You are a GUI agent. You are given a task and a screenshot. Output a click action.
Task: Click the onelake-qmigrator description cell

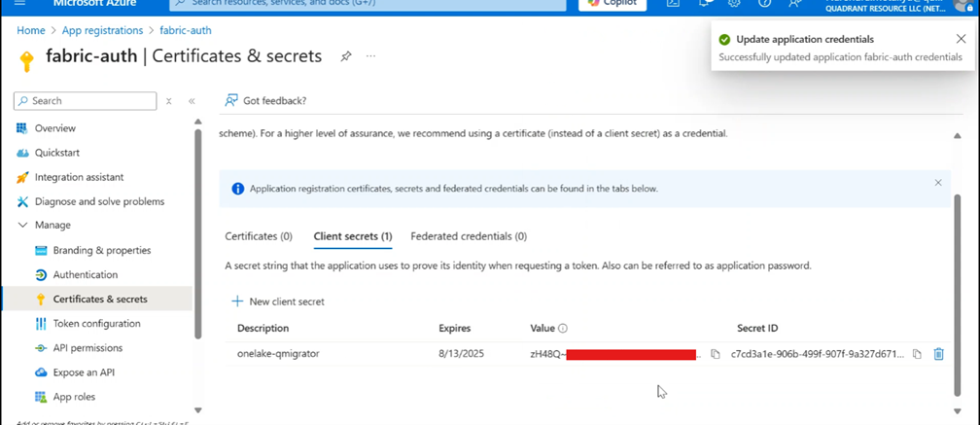[x=278, y=354]
